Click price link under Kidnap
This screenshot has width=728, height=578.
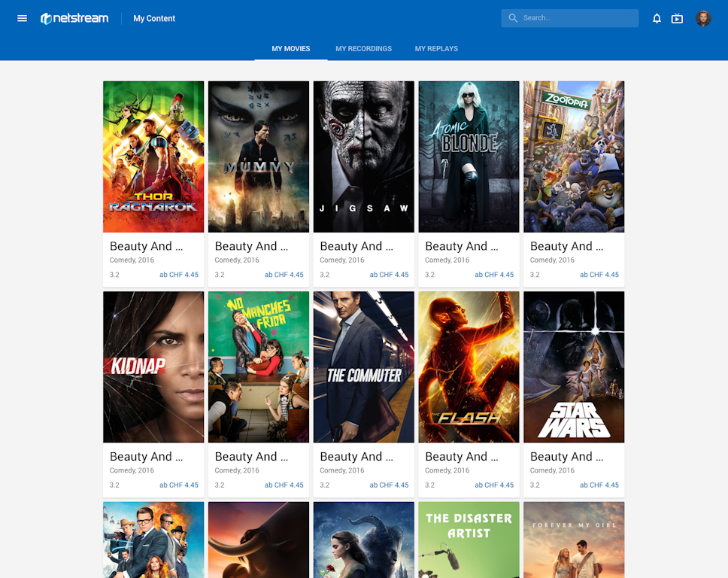point(179,485)
